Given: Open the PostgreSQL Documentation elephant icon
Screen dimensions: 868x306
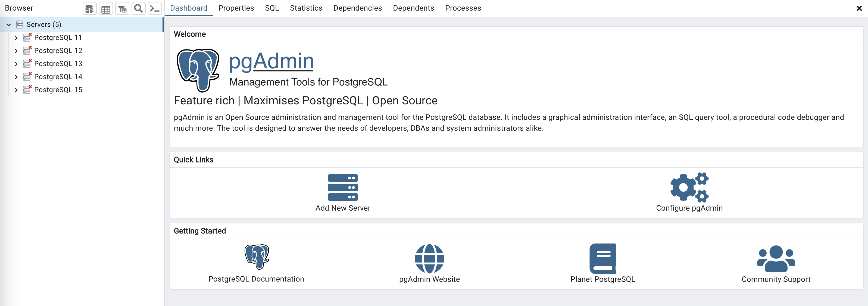Looking at the screenshot, I should (257, 257).
